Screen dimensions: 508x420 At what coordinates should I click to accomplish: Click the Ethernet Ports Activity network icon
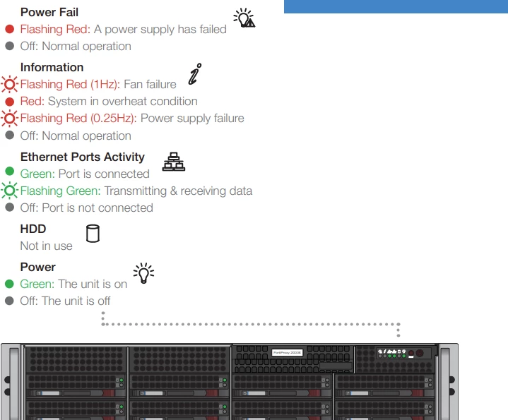point(174,162)
